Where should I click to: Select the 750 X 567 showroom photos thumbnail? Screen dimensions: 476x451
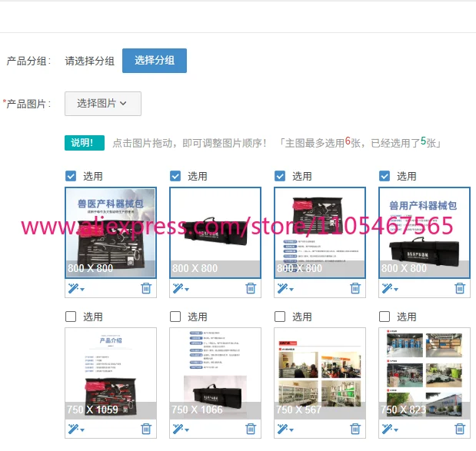[x=320, y=373]
